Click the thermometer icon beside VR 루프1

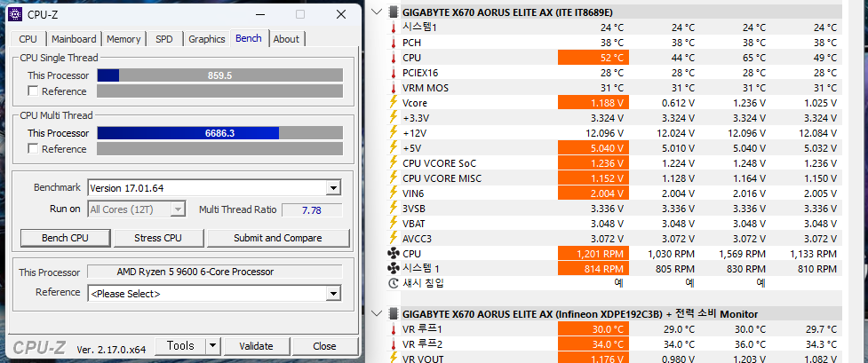click(x=394, y=328)
